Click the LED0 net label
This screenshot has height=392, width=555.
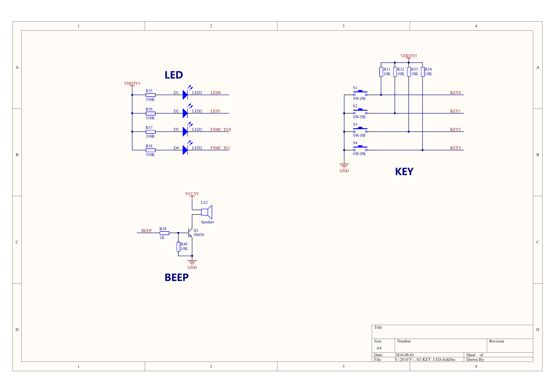point(215,93)
